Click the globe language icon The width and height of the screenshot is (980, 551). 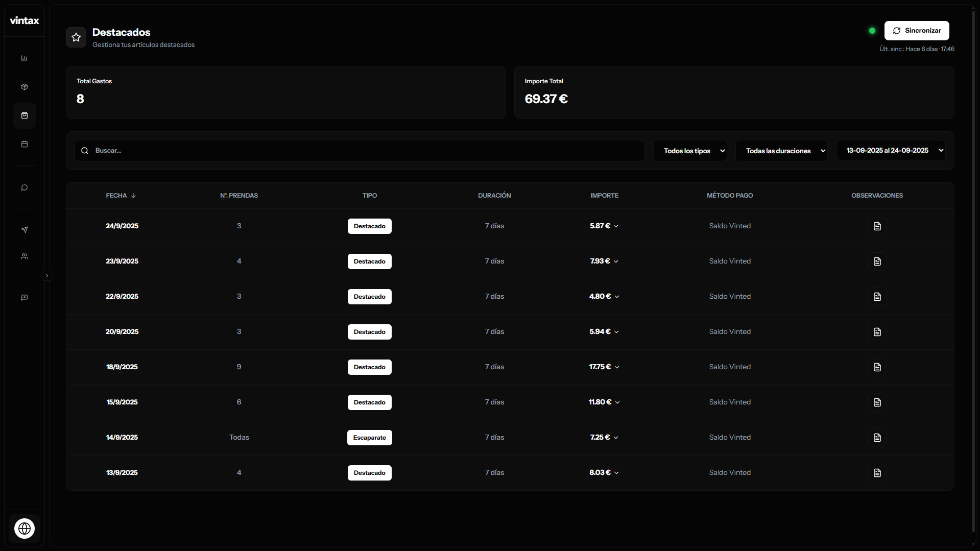coord(24,529)
